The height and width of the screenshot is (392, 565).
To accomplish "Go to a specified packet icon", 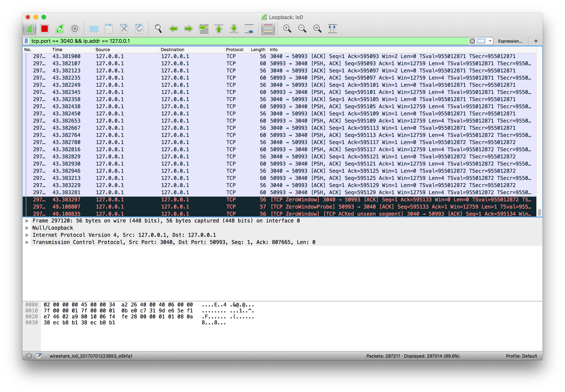I will (204, 29).
